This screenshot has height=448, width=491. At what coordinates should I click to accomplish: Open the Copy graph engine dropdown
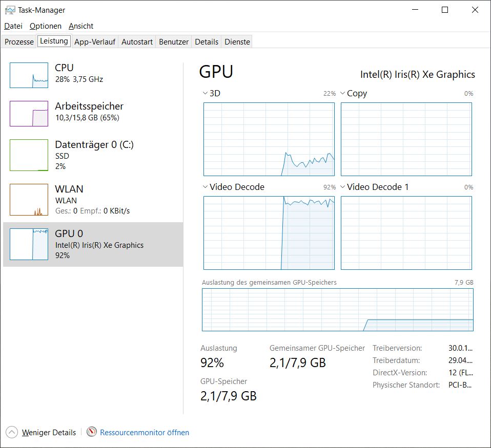[x=343, y=93]
